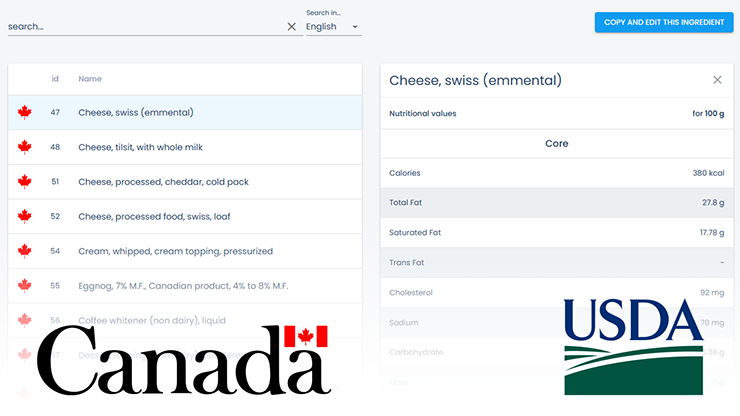
Task: Sort list by id column header
Action: 55,79
